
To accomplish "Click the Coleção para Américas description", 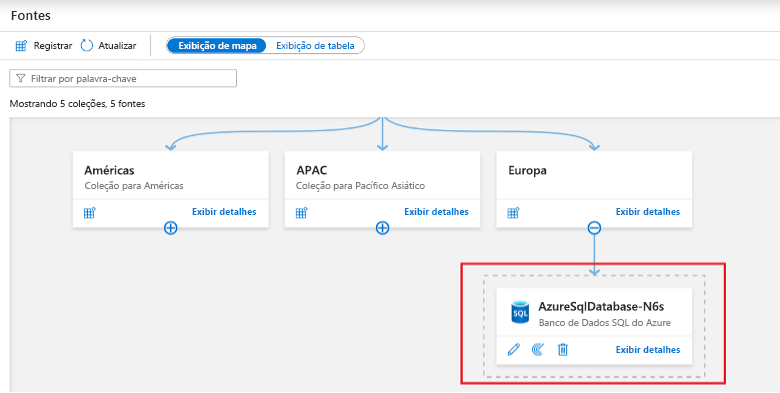I will click(134, 186).
